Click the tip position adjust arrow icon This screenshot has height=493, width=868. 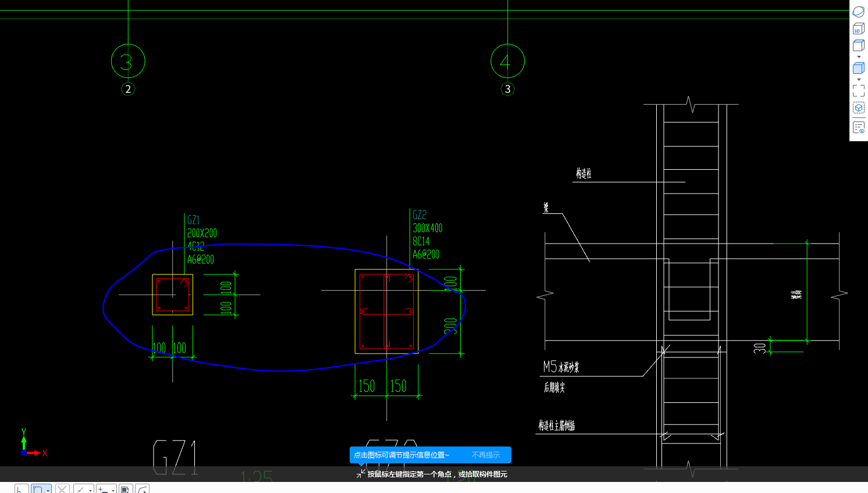[x=361, y=474]
